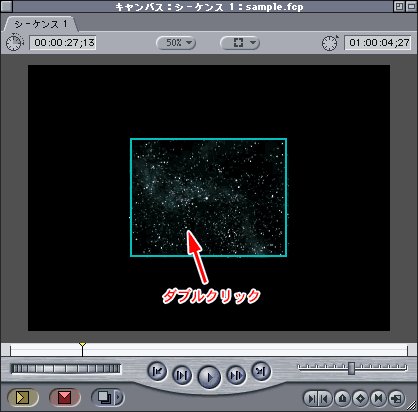The width and height of the screenshot is (418, 412).
Task: Click the red Overwrite edit button
Action: (x=65, y=397)
